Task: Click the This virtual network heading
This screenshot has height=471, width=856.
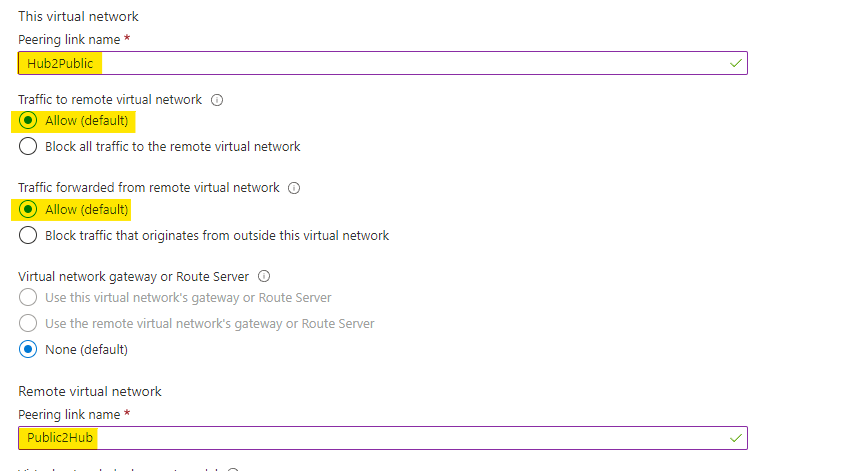Action: click(78, 16)
